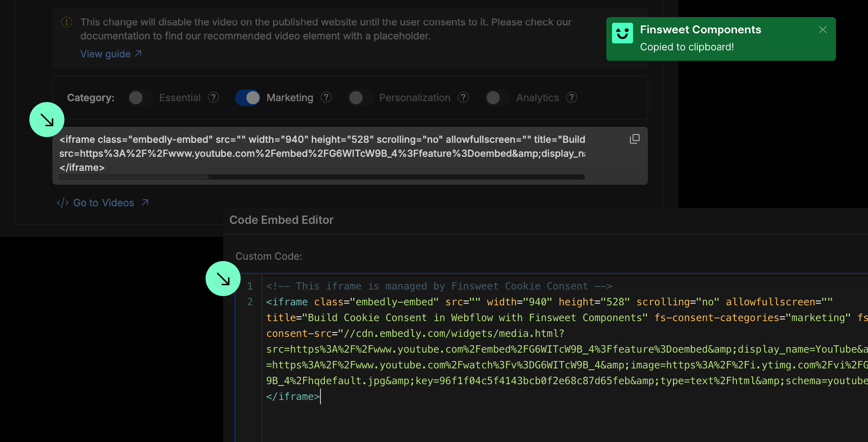This screenshot has width=868, height=442.
Task: Click the Code Embed Editor title
Action: [281, 220]
